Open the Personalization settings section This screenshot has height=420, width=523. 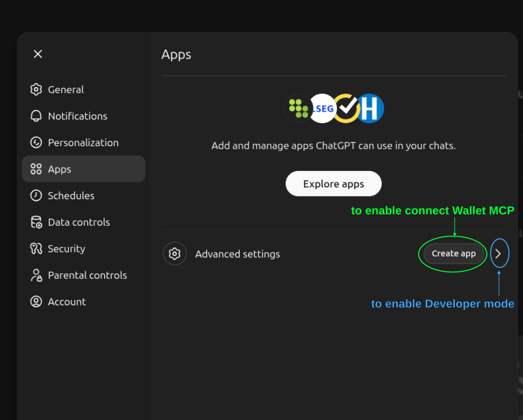83,142
